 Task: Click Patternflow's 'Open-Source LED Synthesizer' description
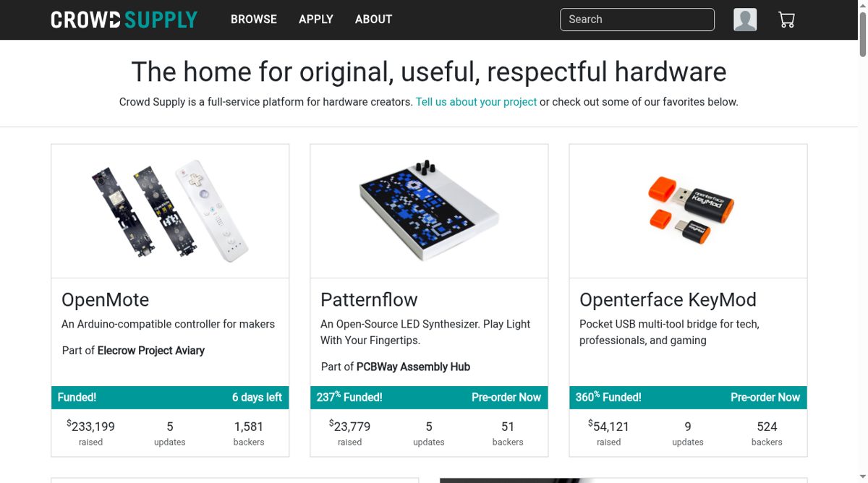tap(425, 332)
